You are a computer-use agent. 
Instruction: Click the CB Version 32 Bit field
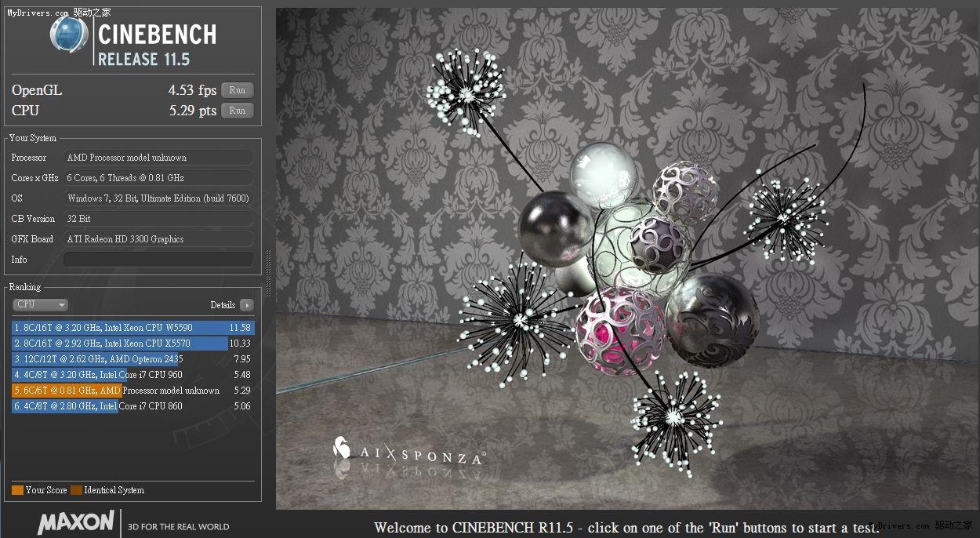tap(158, 219)
